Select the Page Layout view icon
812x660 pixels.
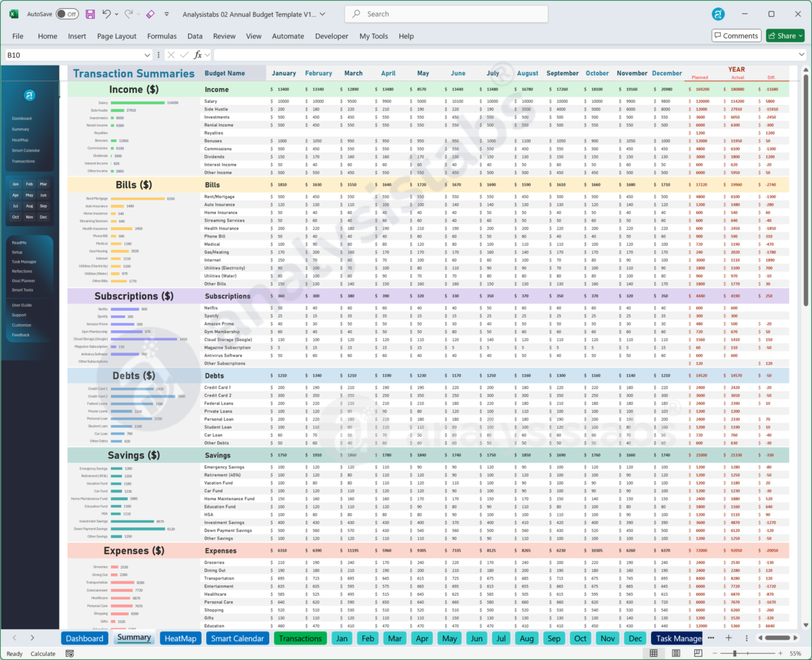pyautogui.click(x=676, y=653)
